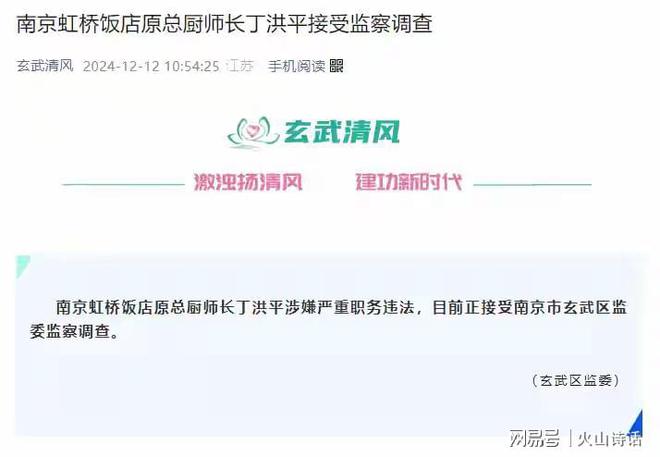This screenshot has width=660, height=457.
Task: Click the pink slogan 激浊扬清风
Action: point(248,183)
